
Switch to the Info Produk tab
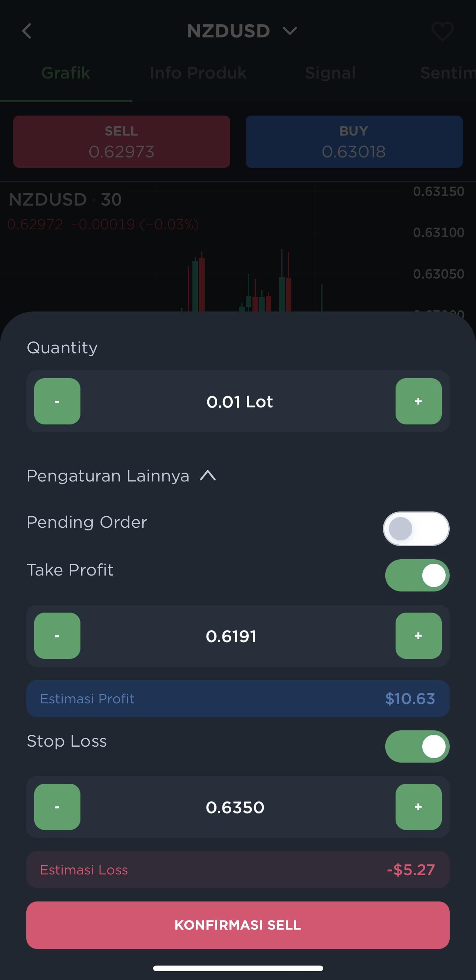(x=198, y=73)
